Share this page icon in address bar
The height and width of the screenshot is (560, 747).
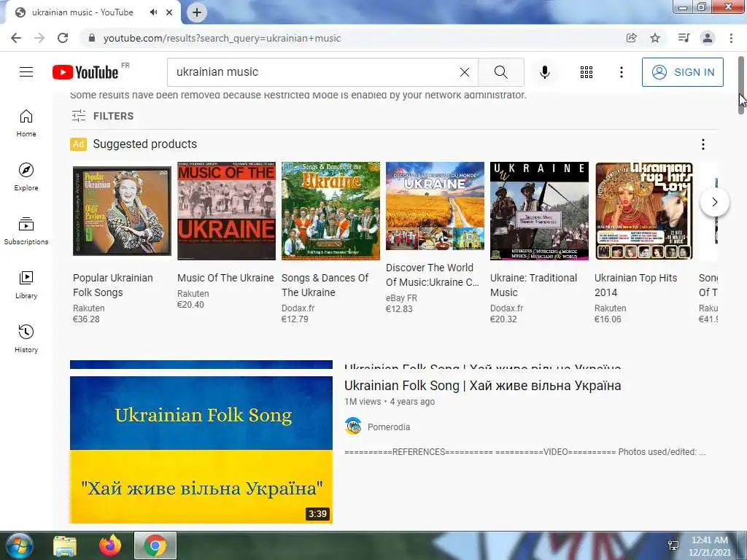(632, 38)
